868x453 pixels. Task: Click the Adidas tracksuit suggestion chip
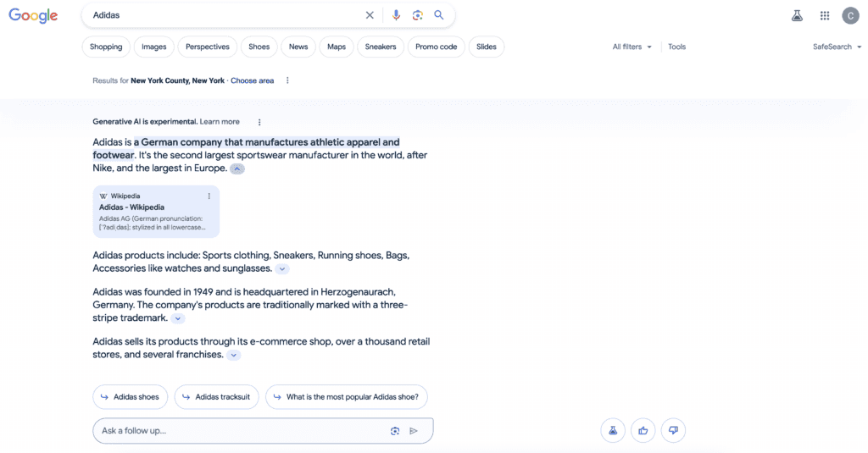(216, 396)
